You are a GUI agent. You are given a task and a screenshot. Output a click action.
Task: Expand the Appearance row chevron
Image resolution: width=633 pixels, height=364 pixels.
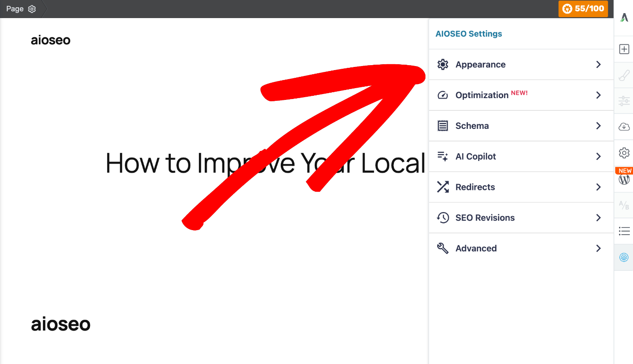tap(598, 65)
